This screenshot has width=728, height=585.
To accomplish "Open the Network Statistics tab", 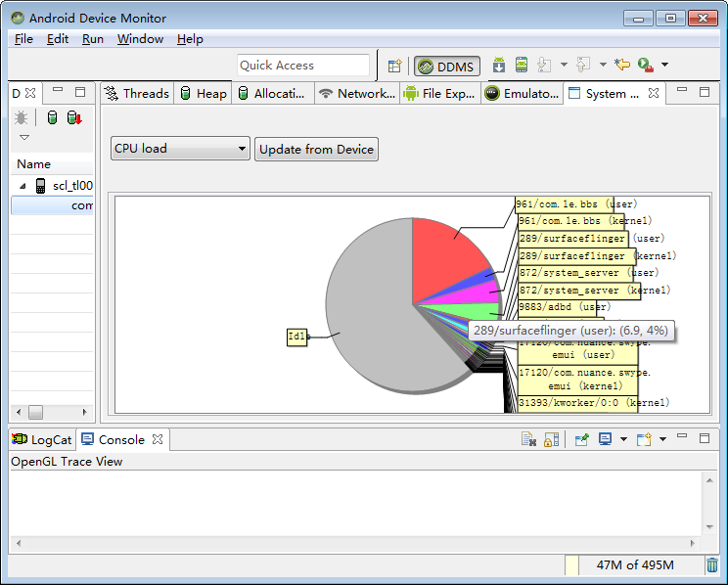I will point(357,94).
